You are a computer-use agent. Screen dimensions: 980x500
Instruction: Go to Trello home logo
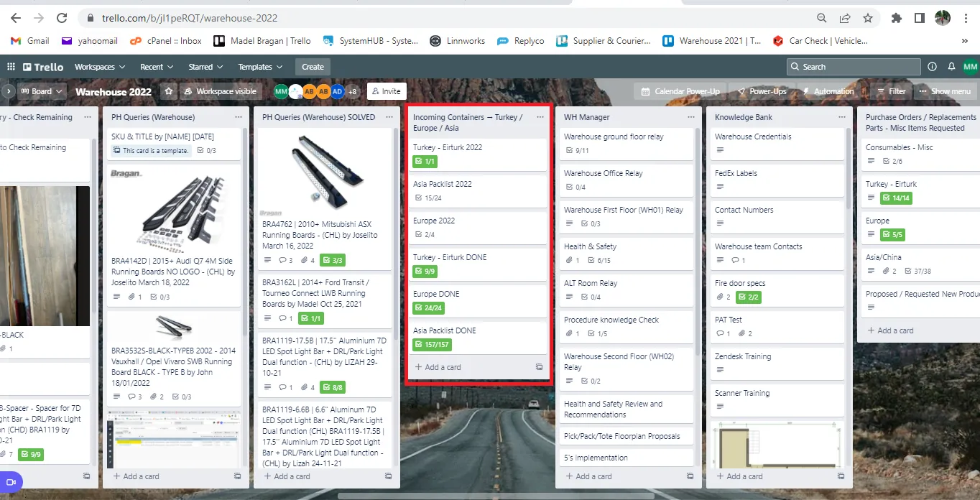(43, 67)
